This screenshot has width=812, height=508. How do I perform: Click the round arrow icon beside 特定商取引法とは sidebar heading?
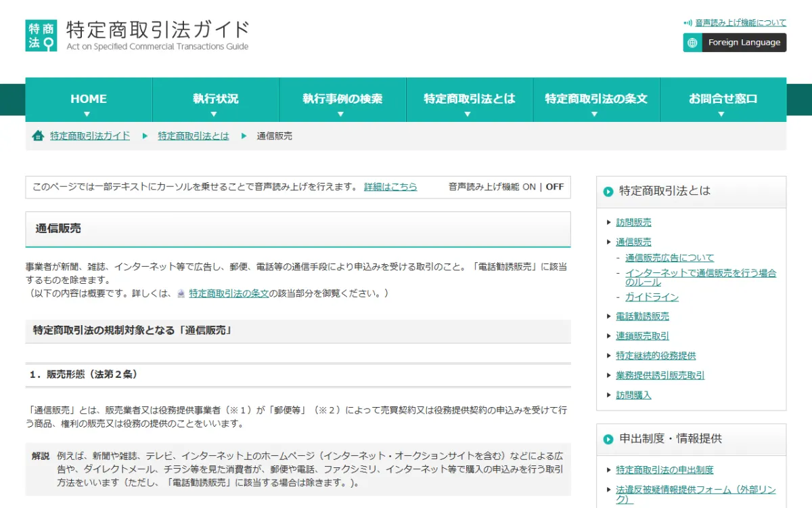click(608, 192)
